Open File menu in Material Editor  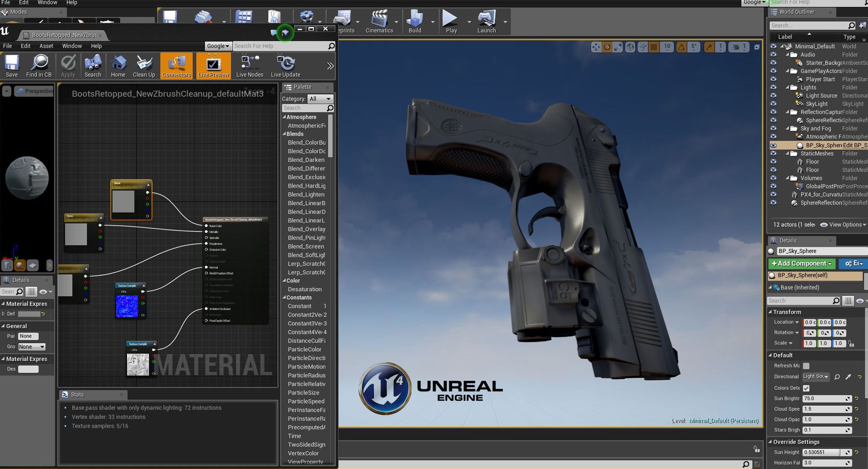(8, 46)
